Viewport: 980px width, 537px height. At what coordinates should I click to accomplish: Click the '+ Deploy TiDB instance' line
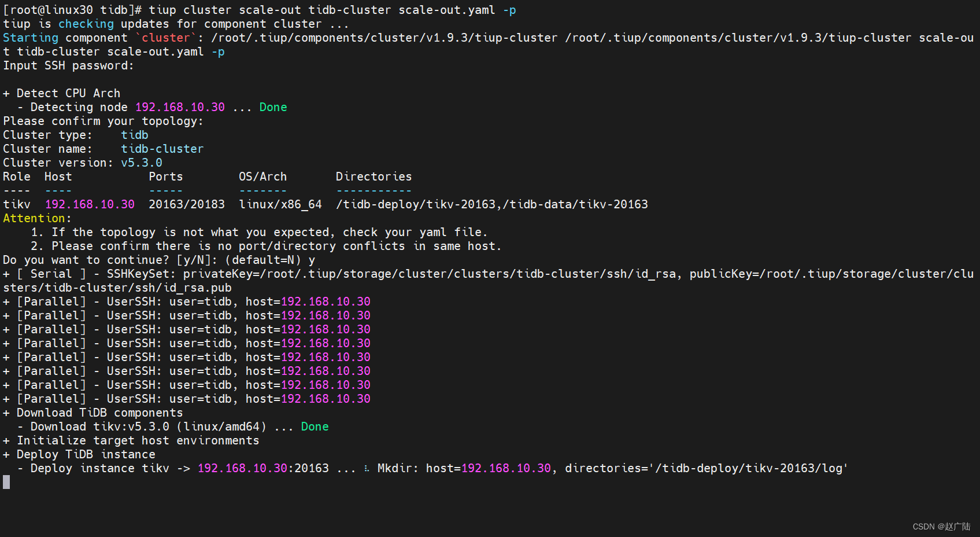79,454
